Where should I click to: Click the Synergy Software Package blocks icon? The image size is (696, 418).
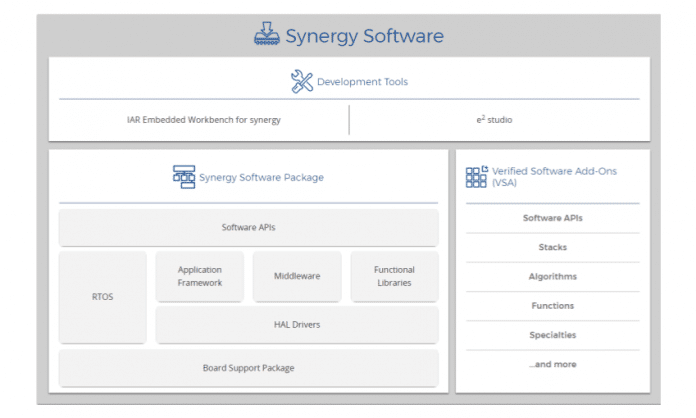184,177
